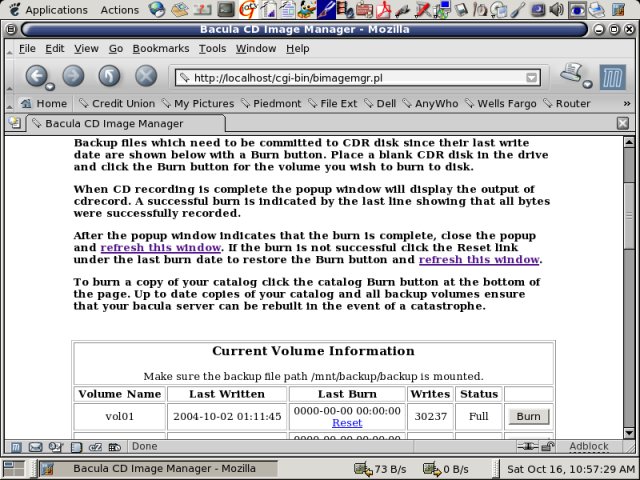Click the Adblock status bar label
The height and width of the screenshot is (480, 640).
pos(589,447)
